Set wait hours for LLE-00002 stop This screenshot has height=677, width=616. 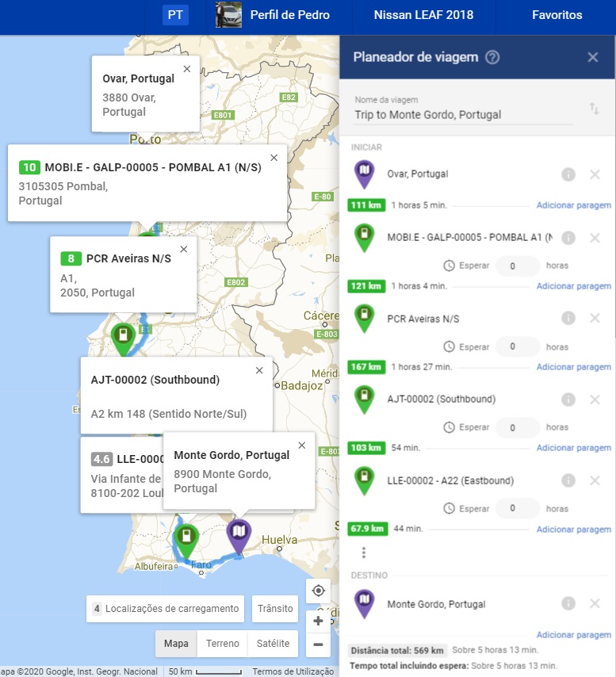point(518,508)
